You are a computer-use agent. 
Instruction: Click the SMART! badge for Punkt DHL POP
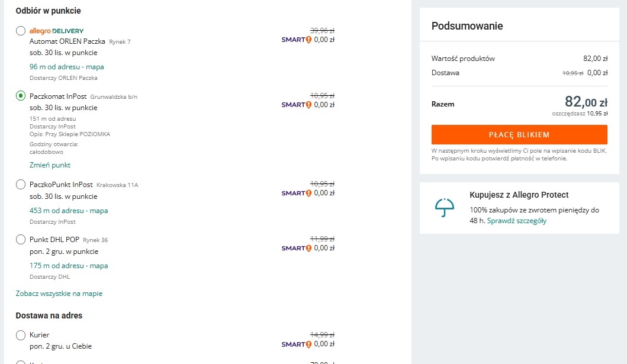[x=296, y=248]
